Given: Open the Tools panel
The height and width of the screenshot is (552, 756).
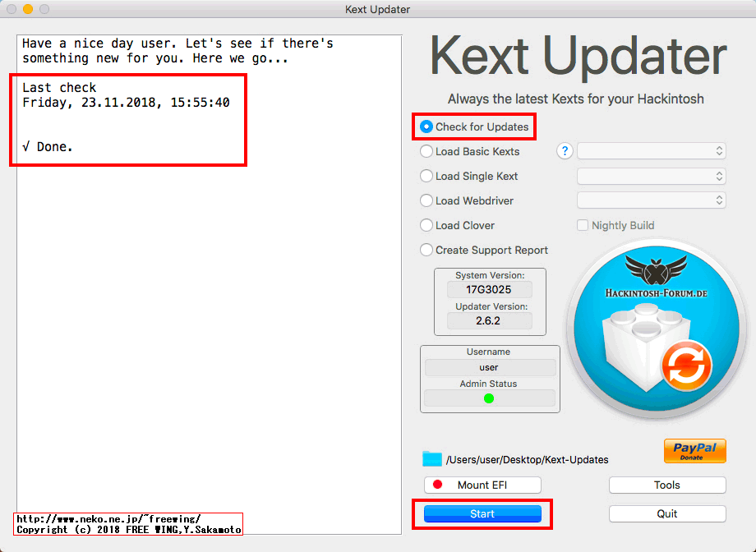Looking at the screenshot, I should pyautogui.click(x=666, y=485).
